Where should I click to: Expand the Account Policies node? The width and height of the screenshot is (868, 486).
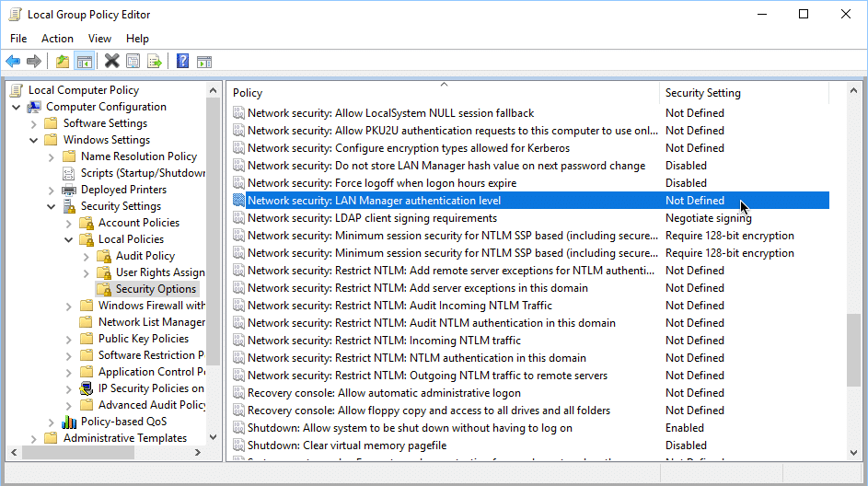(69, 224)
